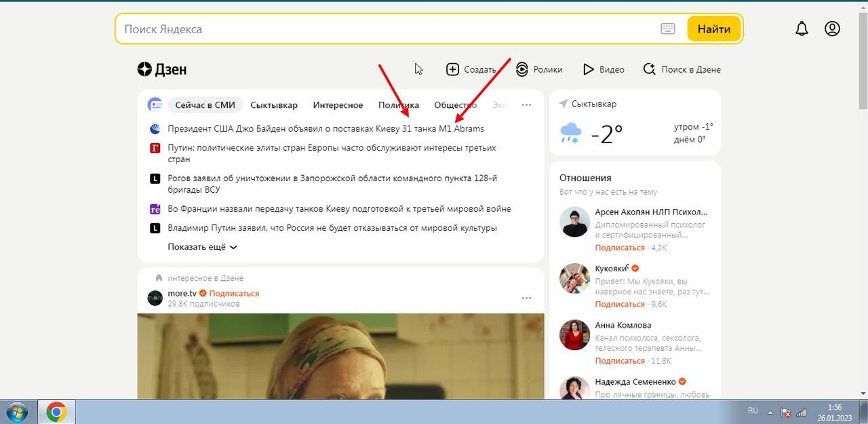The image size is (868, 424).
Task: Subscribe to Кукояки channel
Action: pos(620,304)
